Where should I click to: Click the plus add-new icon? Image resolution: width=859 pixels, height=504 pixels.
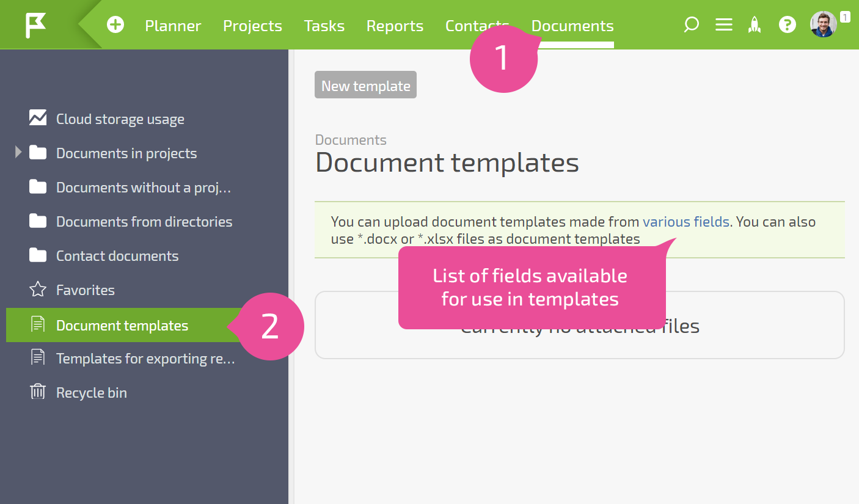click(115, 25)
